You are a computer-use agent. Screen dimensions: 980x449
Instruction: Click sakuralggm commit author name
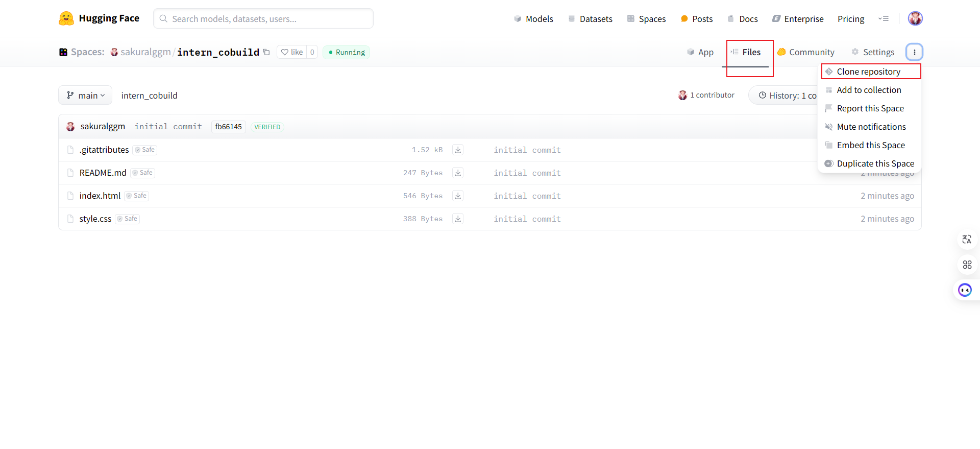[x=103, y=127]
